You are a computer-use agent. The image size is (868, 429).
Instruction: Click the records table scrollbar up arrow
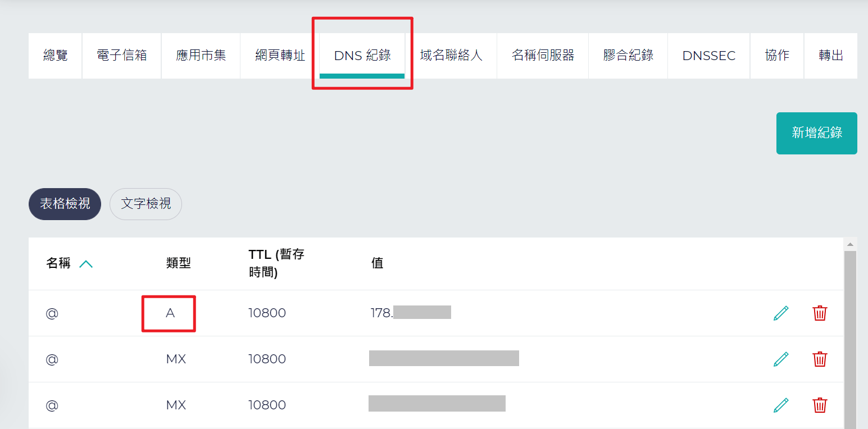point(850,244)
